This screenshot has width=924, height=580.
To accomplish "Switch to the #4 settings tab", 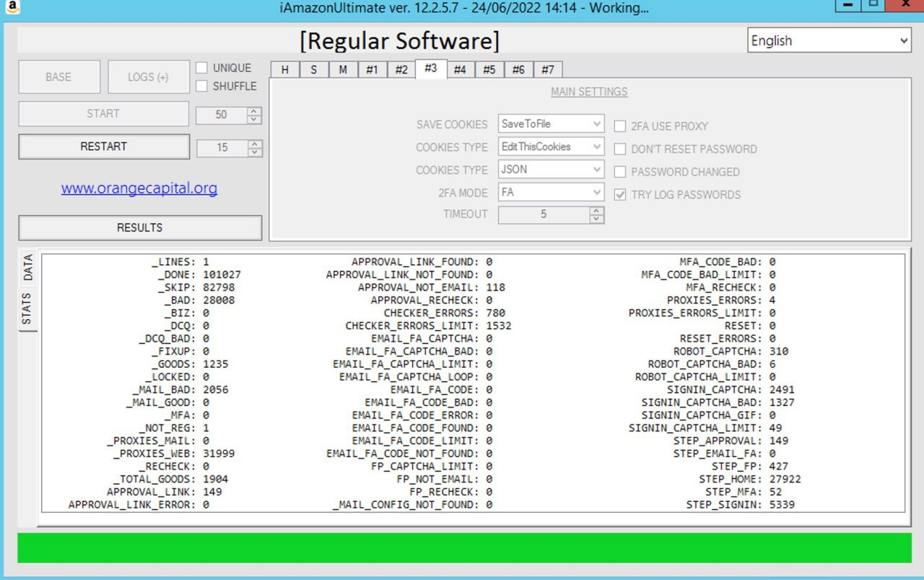I will (x=460, y=70).
